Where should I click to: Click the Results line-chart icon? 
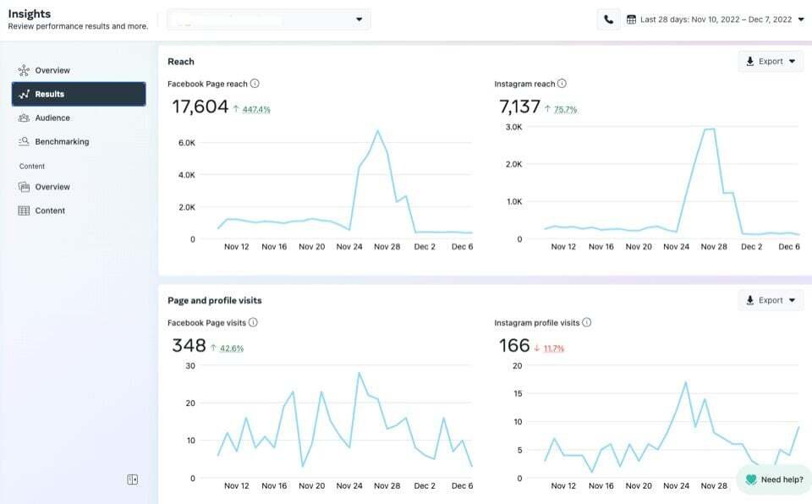[26, 94]
